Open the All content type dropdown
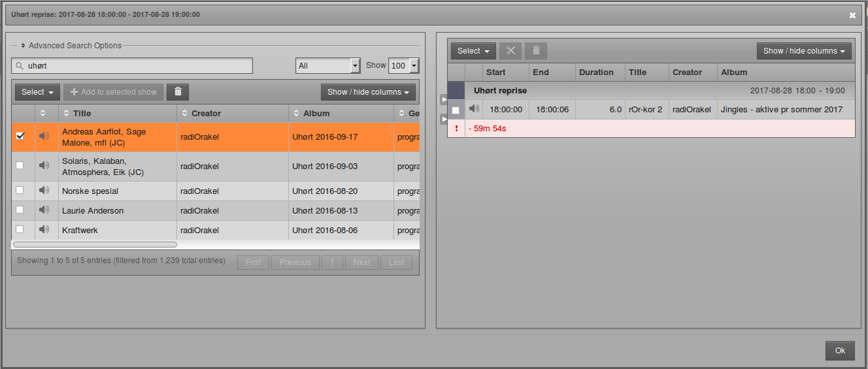The width and height of the screenshot is (868, 369). 327,66
